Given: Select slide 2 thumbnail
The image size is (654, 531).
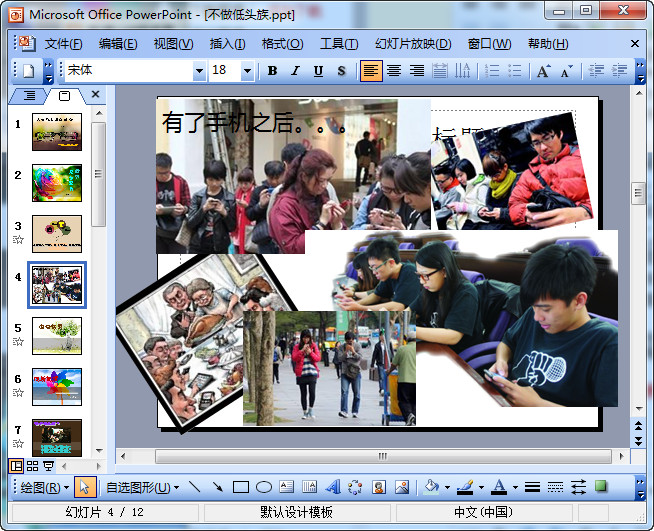Looking at the screenshot, I should click(57, 183).
